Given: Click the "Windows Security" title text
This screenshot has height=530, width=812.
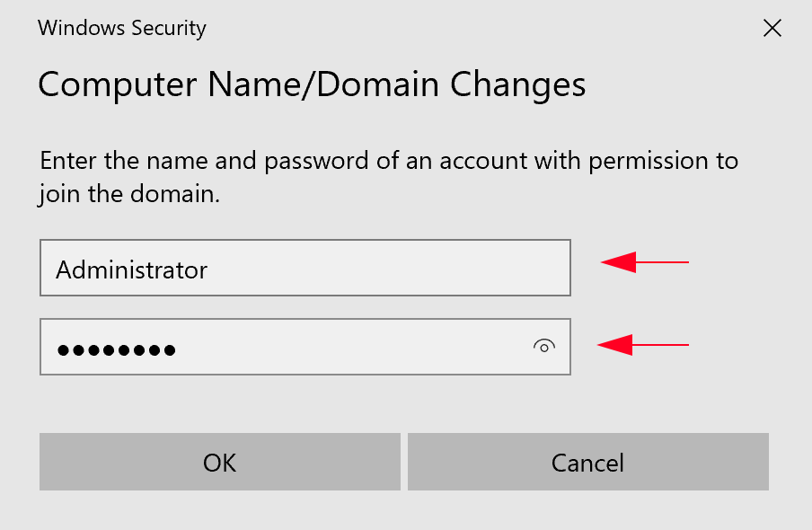Looking at the screenshot, I should [x=122, y=28].
